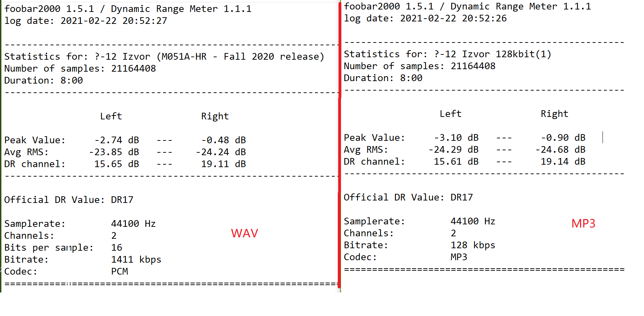
Task: Click the WAV right DR channel '19.11 dB'
Action: 224,164
